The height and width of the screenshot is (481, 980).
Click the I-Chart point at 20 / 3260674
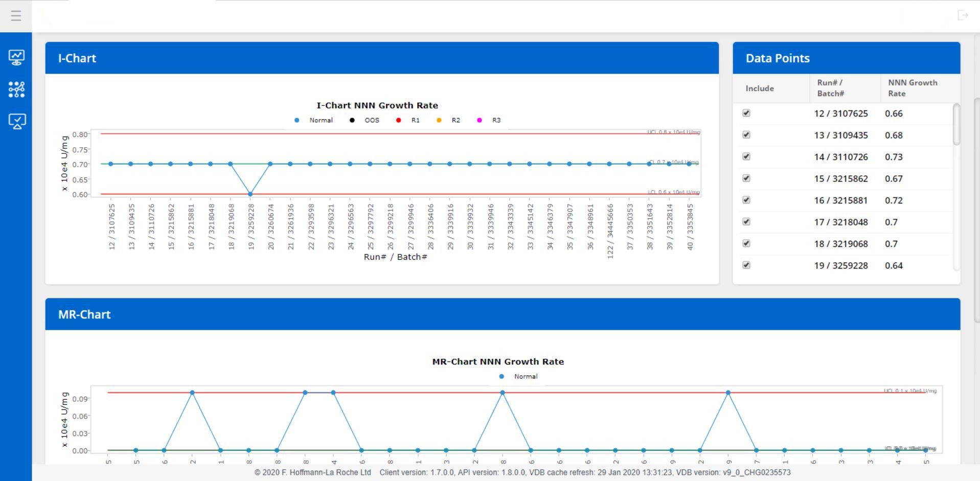(x=270, y=164)
